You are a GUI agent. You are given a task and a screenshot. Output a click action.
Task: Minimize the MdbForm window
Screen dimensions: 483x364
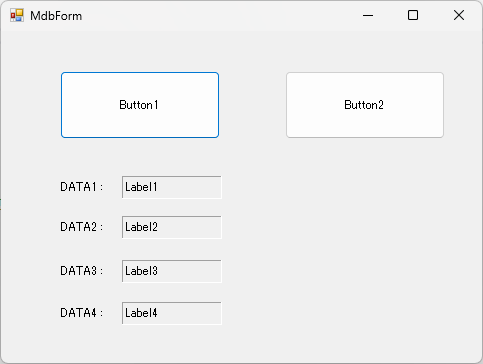pos(368,15)
